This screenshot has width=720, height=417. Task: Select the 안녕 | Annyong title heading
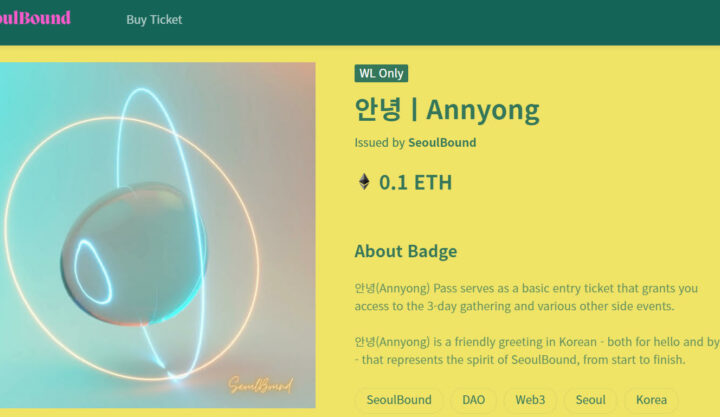coord(447,110)
